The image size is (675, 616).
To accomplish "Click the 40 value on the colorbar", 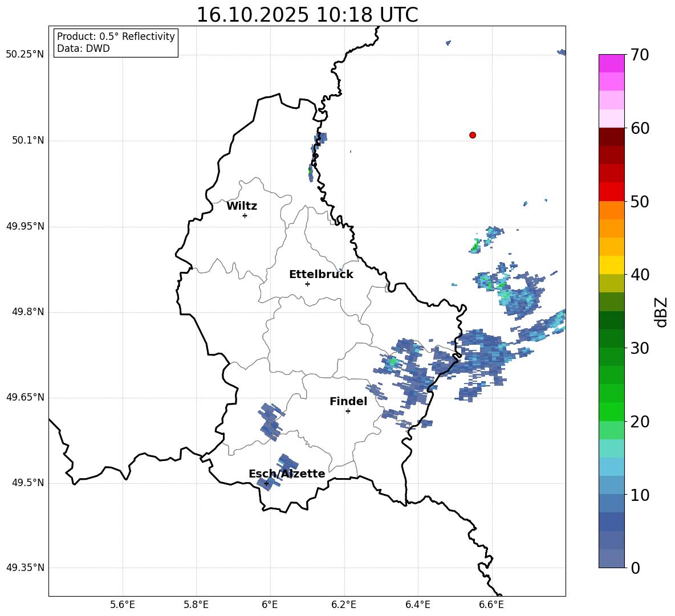I will pyautogui.click(x=640, y=275).
